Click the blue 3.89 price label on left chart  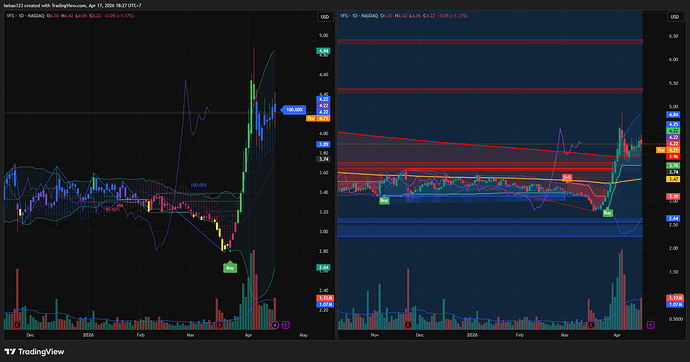click(x=323, y=144)
